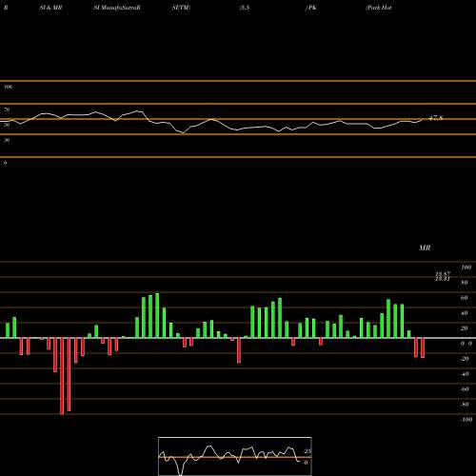Click the -40 label on MR axis

(x=465, y=374)
